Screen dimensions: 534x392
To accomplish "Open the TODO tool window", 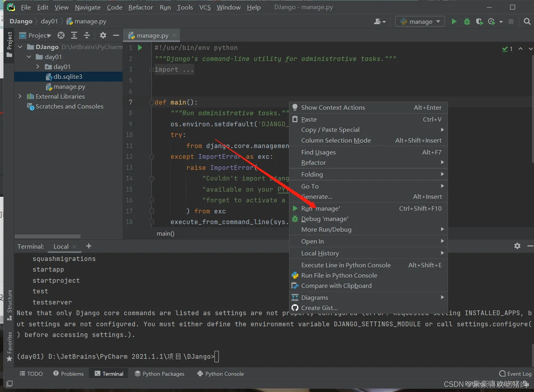I will coord(31,374).
